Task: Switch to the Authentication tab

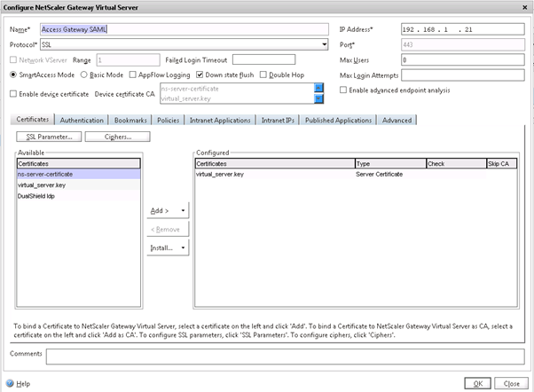Action: (x=81, y=120)
